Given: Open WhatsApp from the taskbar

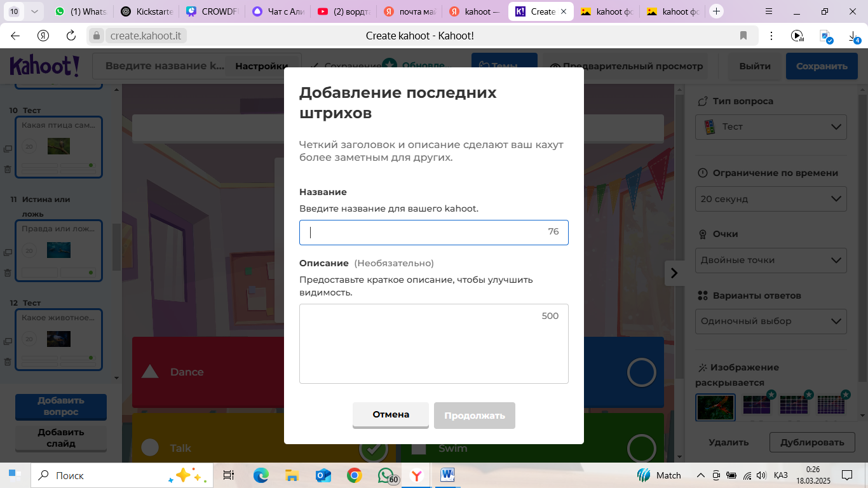Looking at the screenshot, I should coord(386,475).
